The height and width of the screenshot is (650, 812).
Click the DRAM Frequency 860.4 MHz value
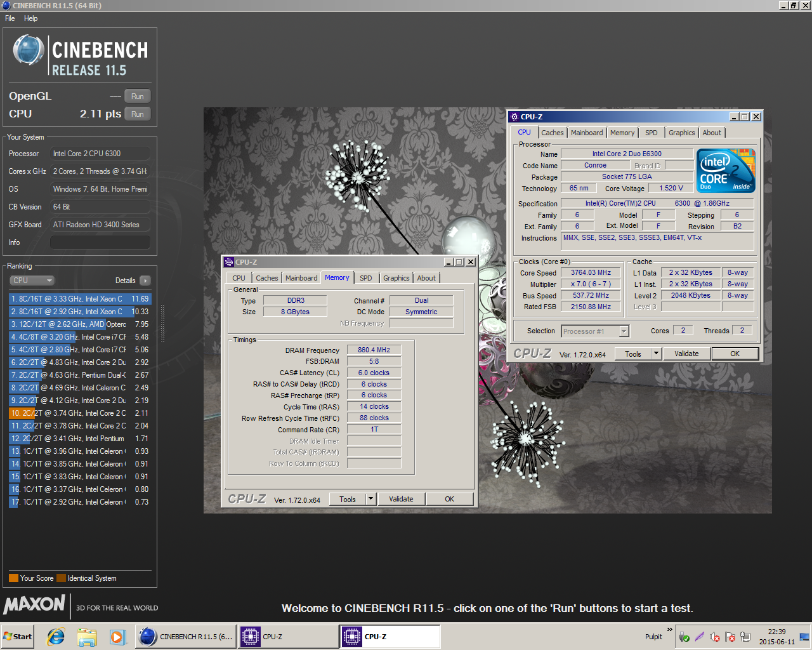click(374, 350)
